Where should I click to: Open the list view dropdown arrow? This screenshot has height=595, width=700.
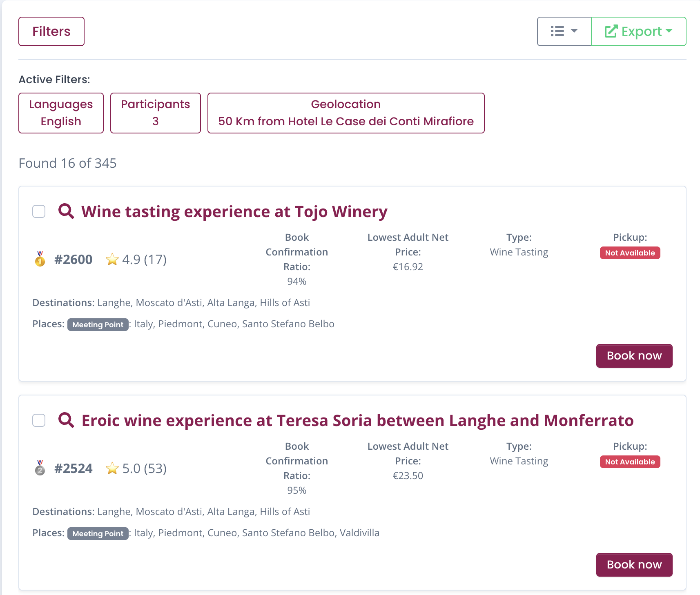tap(574, 31)
